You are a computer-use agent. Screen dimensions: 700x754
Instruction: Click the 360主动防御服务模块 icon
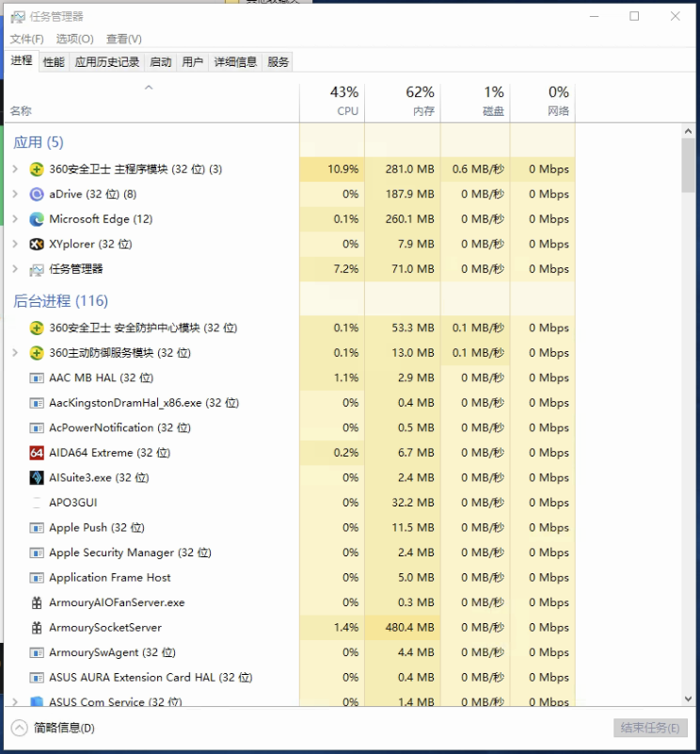coord(37,353)
